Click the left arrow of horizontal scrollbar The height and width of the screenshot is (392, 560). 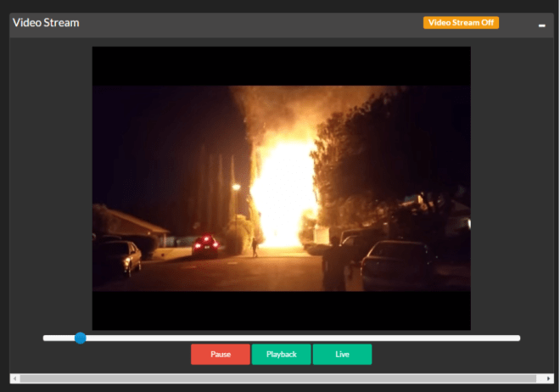[14, 378]
